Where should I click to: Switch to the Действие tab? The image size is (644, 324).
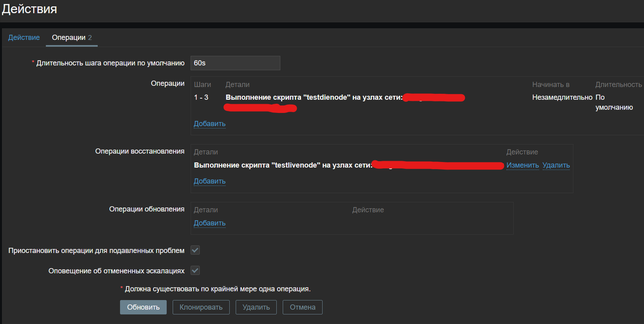(x=24, y=38)
